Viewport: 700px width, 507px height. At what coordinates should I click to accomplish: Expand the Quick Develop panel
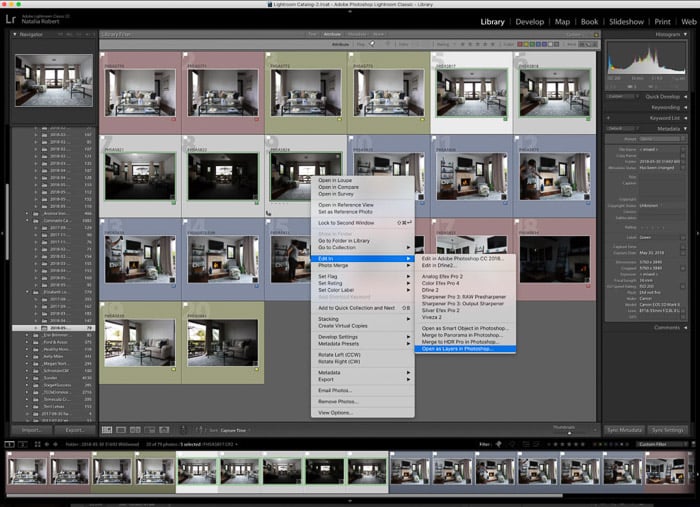(685, 96)
